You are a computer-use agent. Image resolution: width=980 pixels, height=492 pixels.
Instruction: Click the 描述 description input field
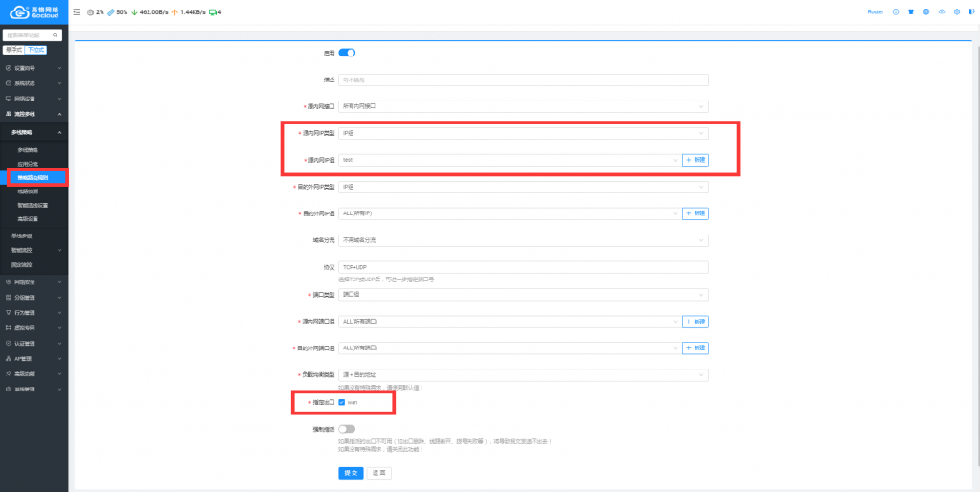[523, 79]
